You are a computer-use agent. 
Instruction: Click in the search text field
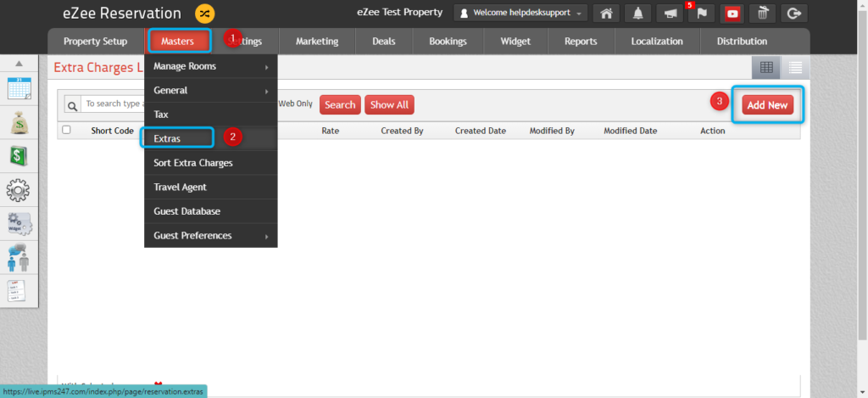pos(114,104)
